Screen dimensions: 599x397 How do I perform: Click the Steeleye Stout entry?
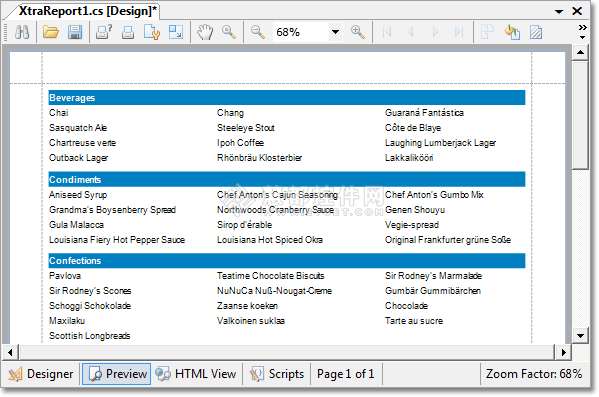246,128
